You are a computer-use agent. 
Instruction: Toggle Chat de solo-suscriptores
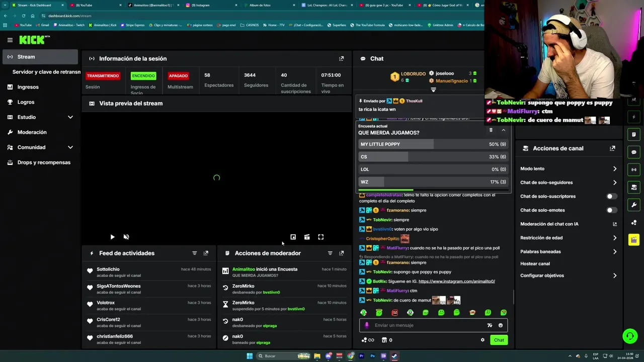pyautogui.click(x=611, y=196)
